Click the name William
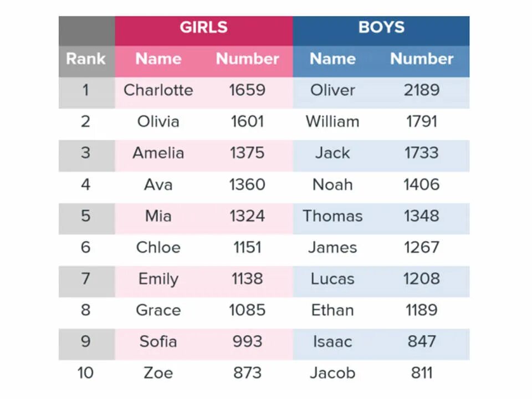Image resolution: width=532 pixels, height=399 pixels. pos(332,121)
